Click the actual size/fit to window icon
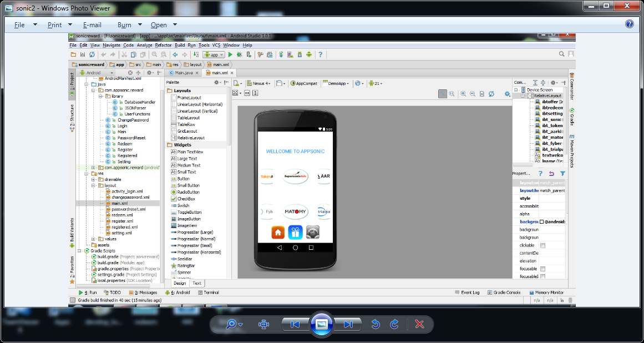644x343 pixels. 263,324
